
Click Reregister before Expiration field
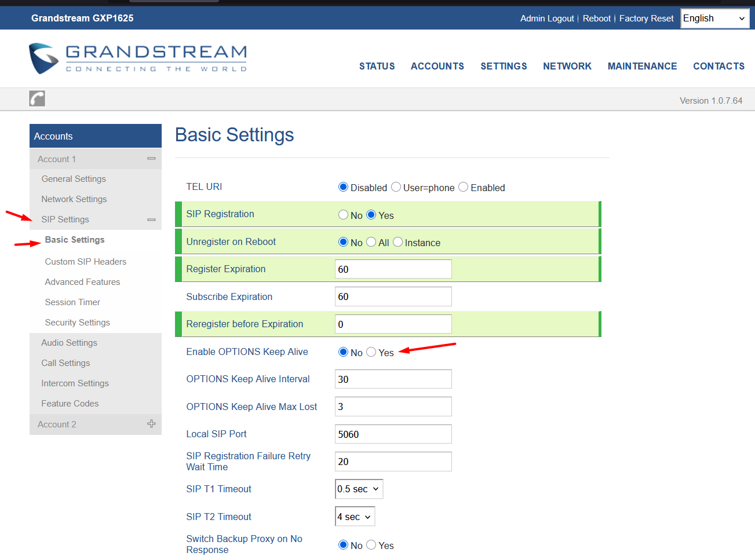tap(393, 324)
